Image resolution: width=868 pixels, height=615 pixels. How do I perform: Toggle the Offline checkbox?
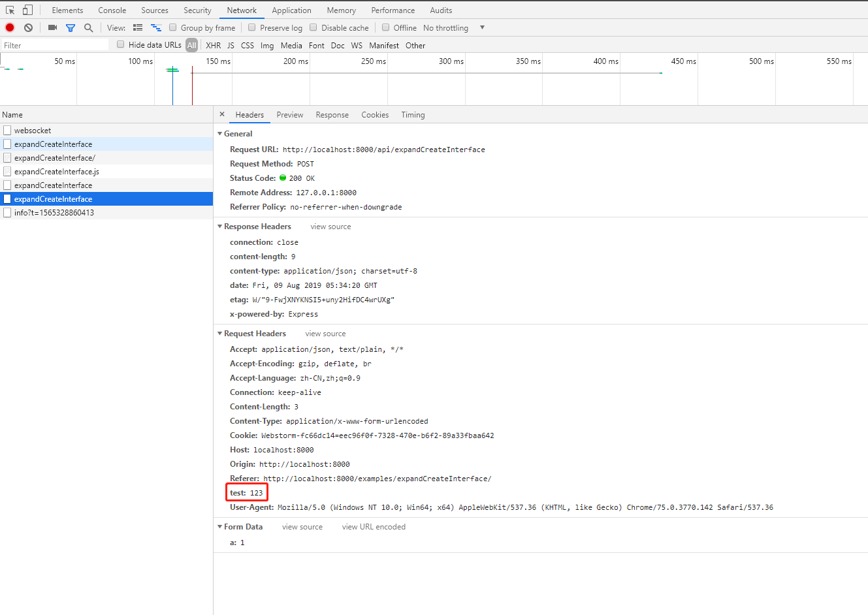click(x=386, y=27)
